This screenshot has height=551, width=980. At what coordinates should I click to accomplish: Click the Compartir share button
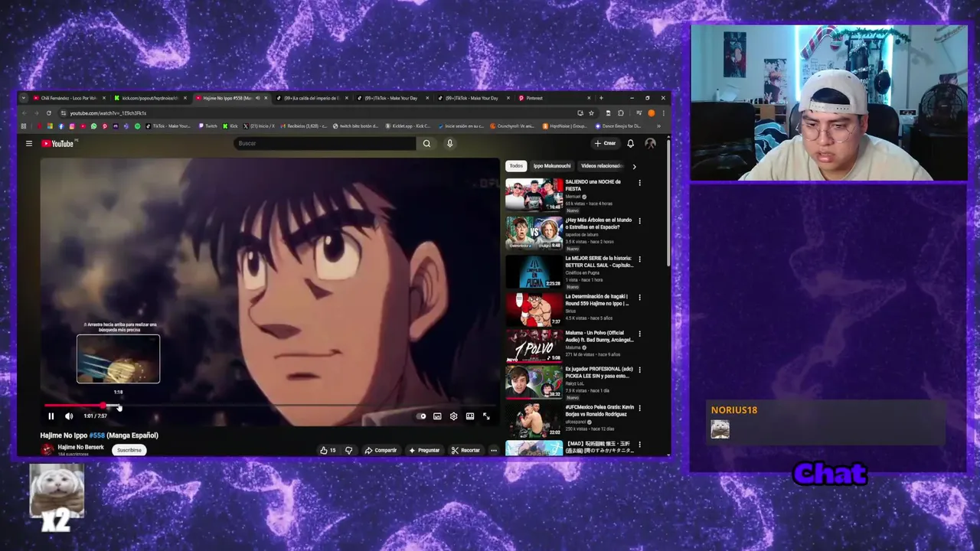(x=381, y=450)
